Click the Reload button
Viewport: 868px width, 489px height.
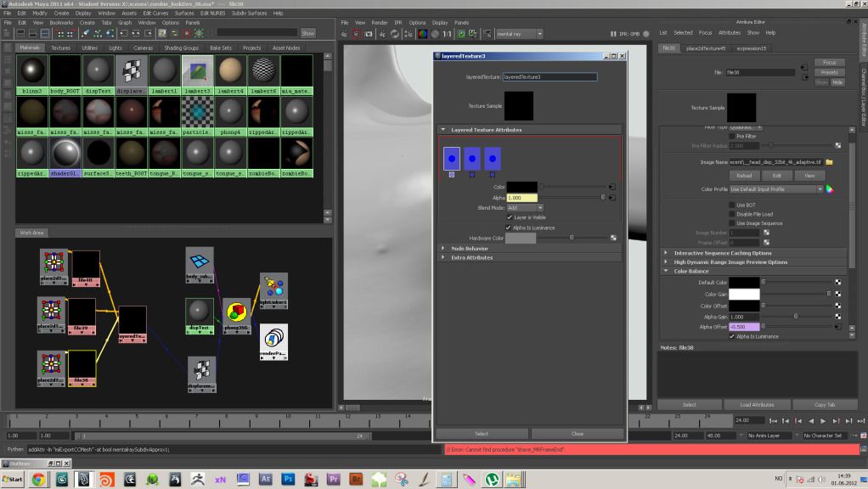coord(744,176)
